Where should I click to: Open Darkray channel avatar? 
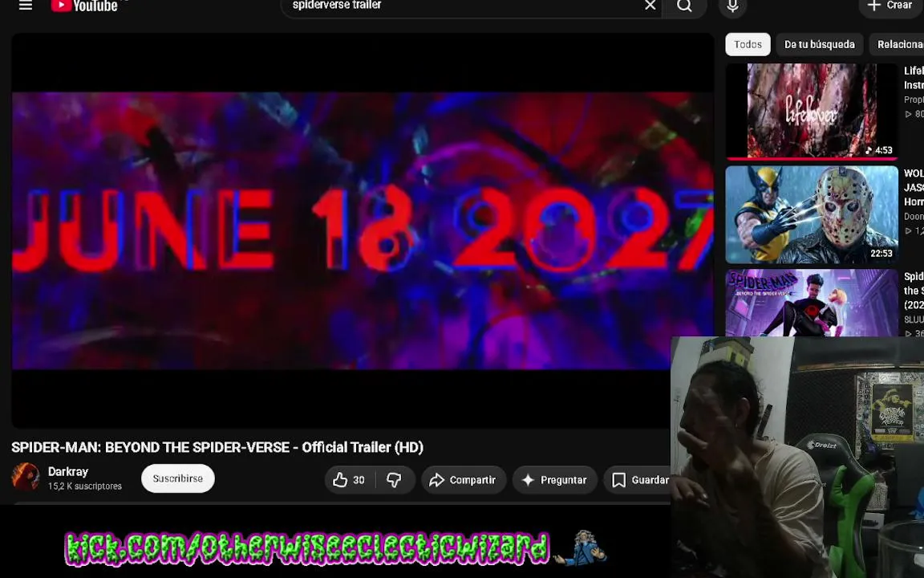pyautogui.click(x=26, y=477)
